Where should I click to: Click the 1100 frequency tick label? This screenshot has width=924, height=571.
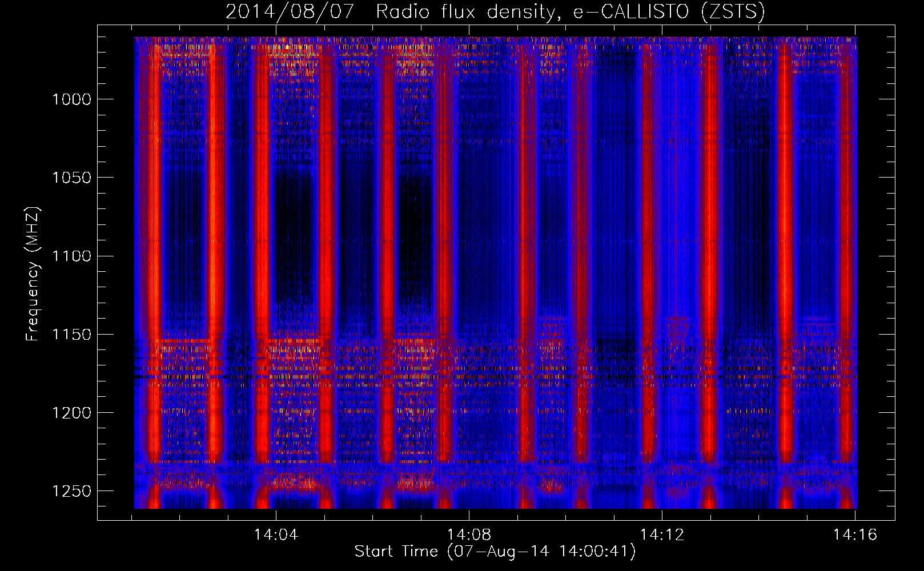71,256
